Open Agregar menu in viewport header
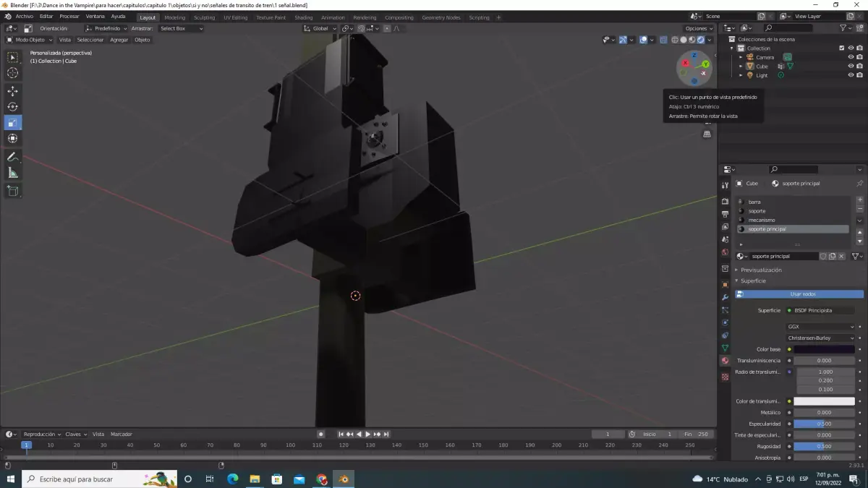This screenshot has width=868, height=488. [x=119, y=40]
